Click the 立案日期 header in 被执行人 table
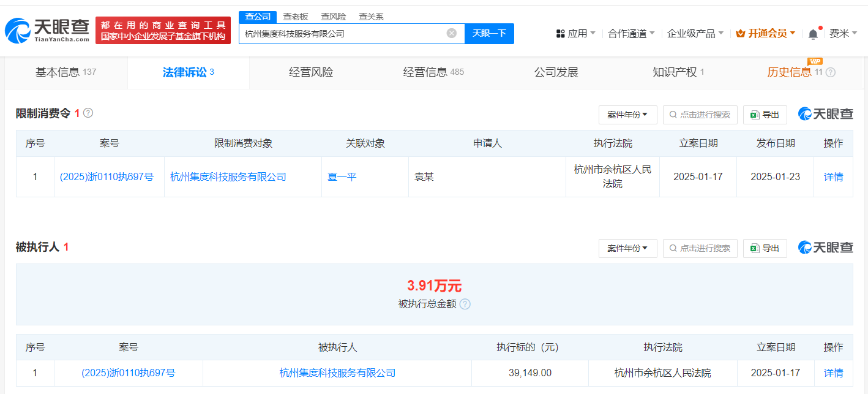Viewport: 868px width, 394px height. pos(776,347)
